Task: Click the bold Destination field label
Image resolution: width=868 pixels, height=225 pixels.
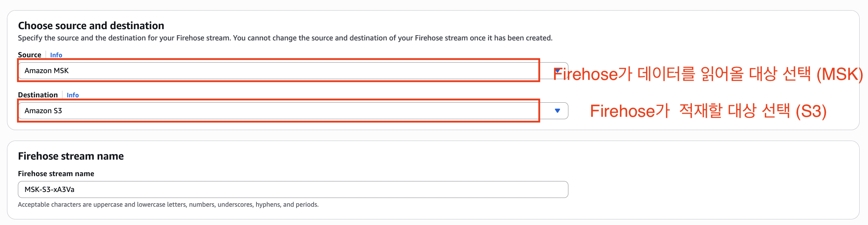Action: (x=38, y=95)
